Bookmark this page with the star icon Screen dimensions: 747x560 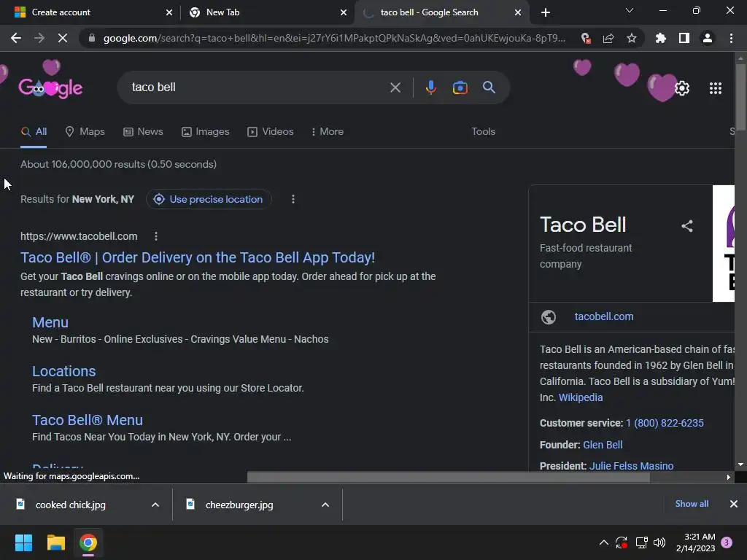pos(632,38)
